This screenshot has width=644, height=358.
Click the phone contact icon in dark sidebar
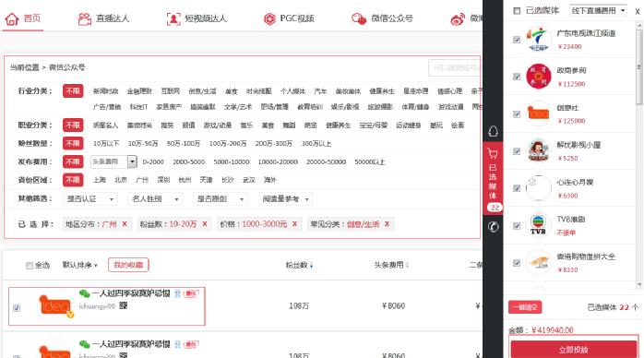[x=493, y=227]
